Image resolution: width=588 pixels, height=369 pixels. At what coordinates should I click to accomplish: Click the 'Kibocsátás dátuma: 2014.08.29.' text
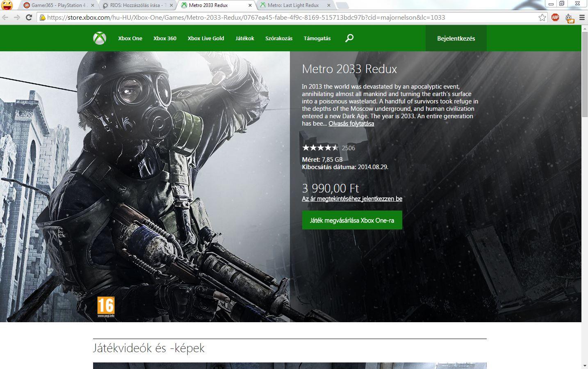click(x=345, y=167)
